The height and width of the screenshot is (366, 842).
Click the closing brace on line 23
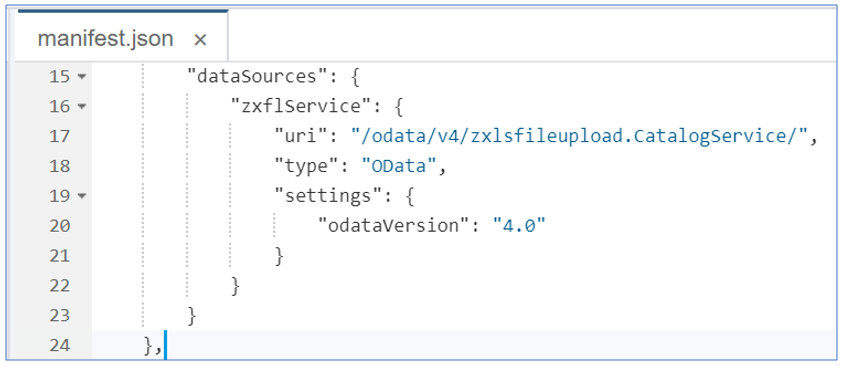tap(192, 316)
